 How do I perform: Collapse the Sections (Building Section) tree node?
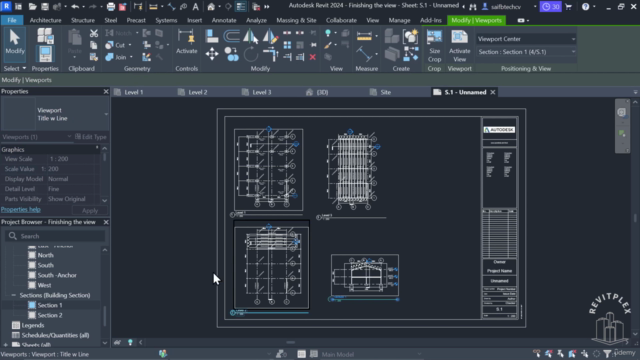tap(13, 295)
